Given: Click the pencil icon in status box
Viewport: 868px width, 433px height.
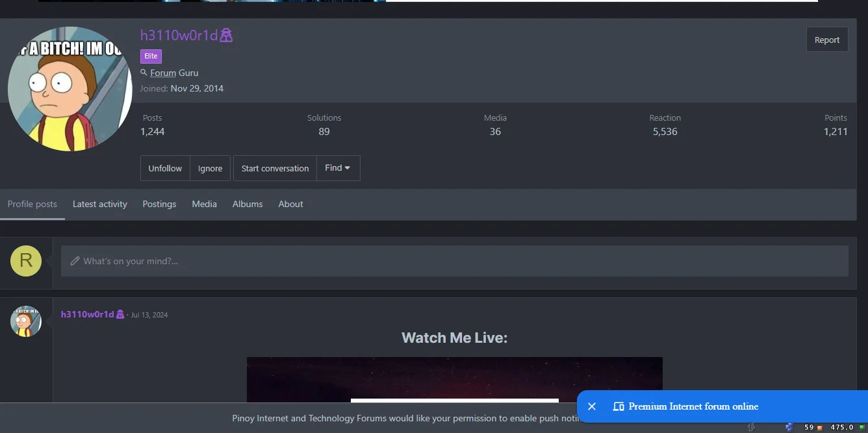Looking at the screenshot, I should pos(75,261).
